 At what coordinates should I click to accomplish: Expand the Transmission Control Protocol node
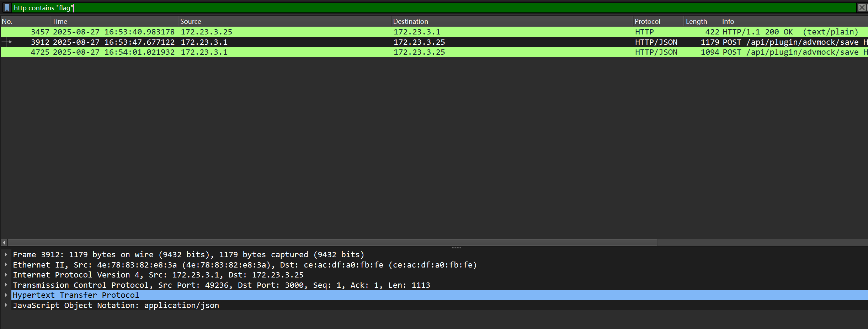pos(6,285)
